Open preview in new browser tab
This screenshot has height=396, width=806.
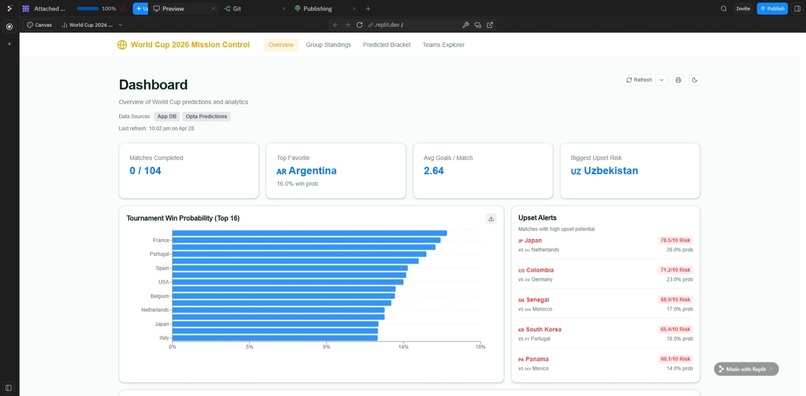click(490, 25)
